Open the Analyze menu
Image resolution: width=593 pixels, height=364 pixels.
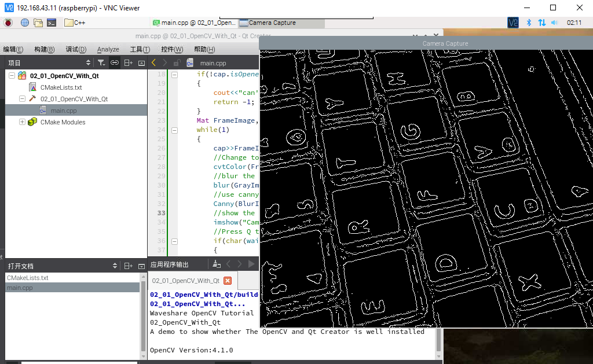[108, 49]
